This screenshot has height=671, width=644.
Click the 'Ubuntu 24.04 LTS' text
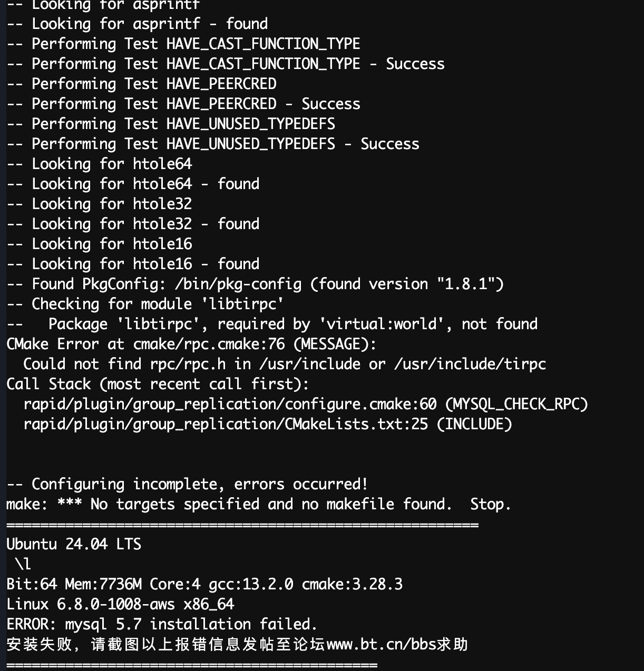point(74,544)
